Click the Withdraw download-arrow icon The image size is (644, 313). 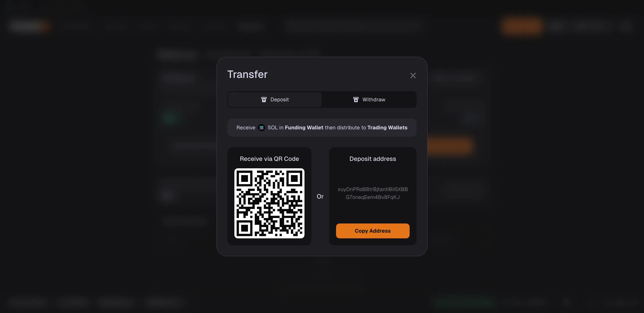click(356, 100)
